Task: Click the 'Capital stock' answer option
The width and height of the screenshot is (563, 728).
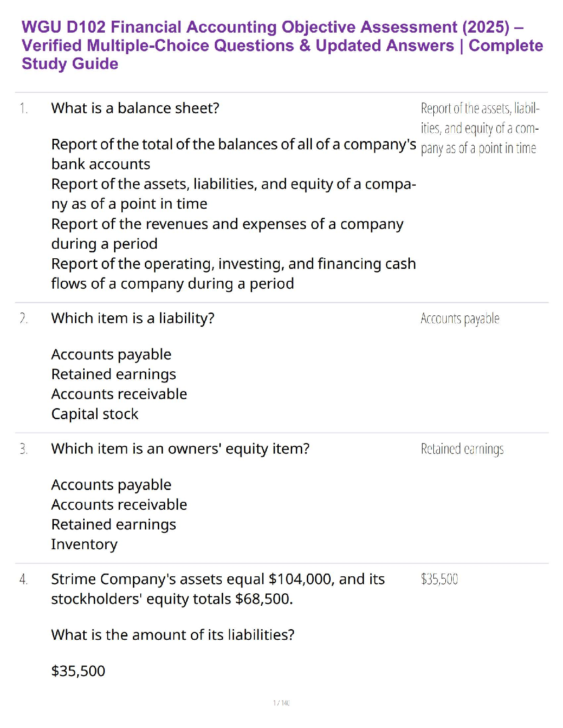Action: coord(95,414)
